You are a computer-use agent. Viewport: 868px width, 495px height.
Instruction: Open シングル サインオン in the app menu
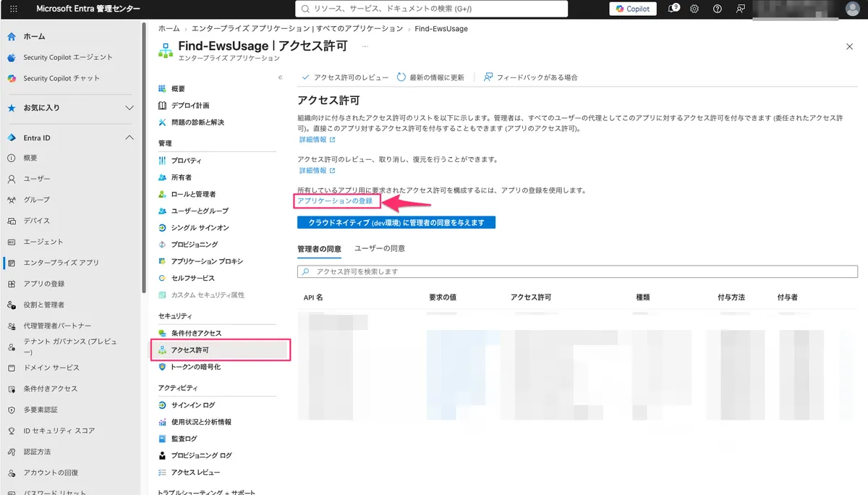pos(200,227)
